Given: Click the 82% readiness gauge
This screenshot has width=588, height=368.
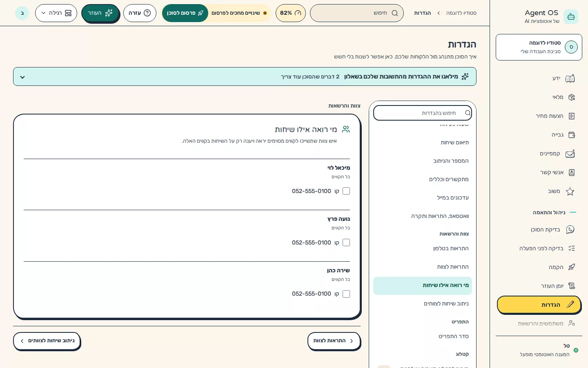Looking at the screenshot, I should (x=291, y=13).
